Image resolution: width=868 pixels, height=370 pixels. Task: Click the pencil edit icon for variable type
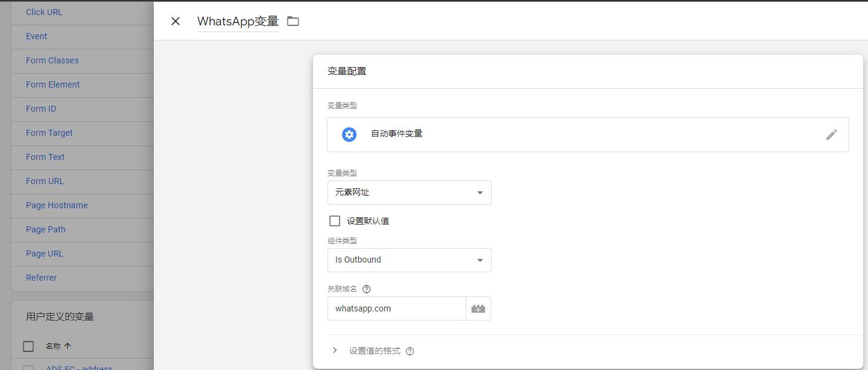[831, 135]
